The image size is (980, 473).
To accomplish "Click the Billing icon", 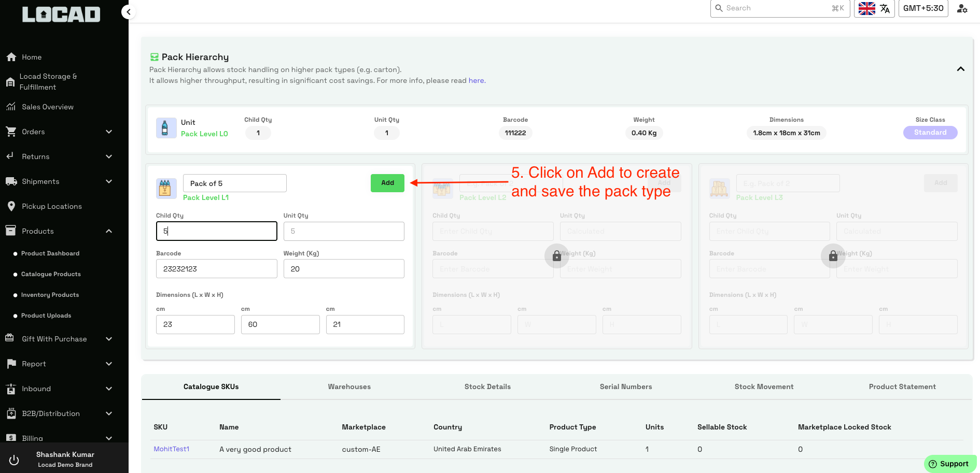I will (11, 438).
